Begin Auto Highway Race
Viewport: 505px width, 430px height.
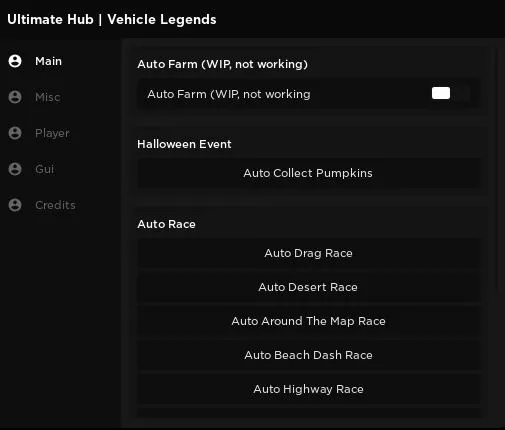click(x=309, y=389)
